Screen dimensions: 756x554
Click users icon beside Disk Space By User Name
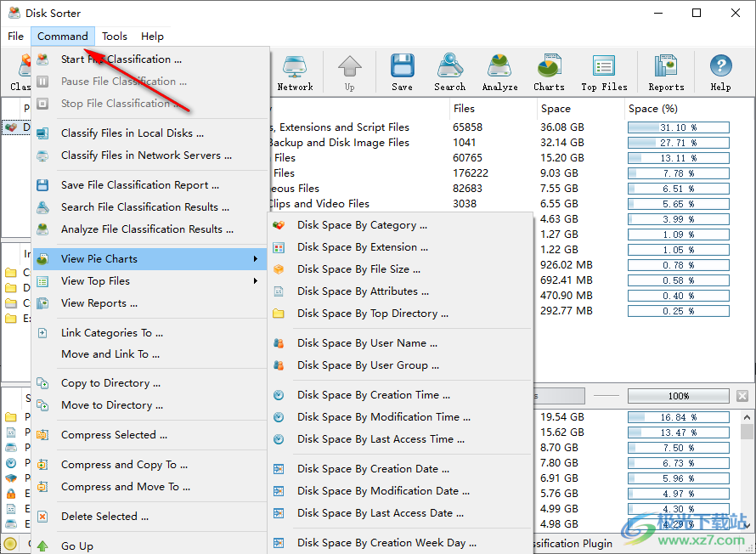click(x=279, y=343)
